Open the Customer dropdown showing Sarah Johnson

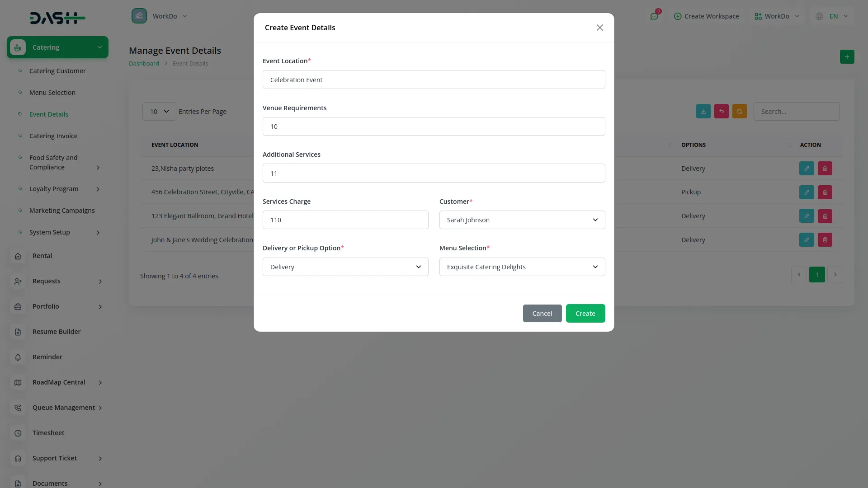(522, 220)
